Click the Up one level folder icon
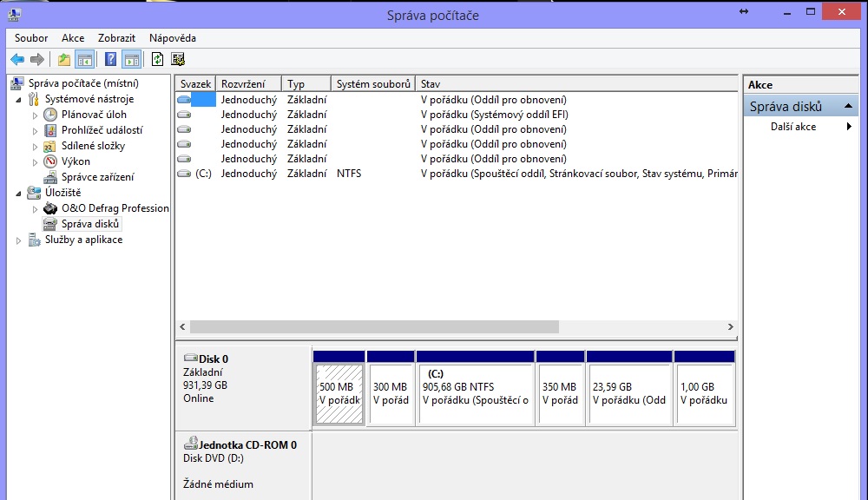 click(64, 59)
